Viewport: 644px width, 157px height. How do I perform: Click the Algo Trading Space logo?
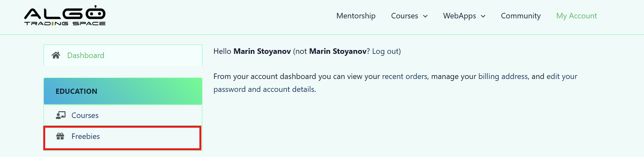65,15
